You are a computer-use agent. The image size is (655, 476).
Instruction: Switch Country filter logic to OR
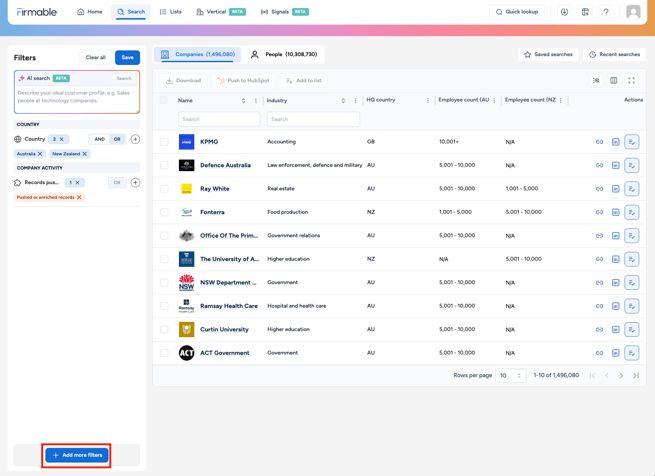pos(117,139)
